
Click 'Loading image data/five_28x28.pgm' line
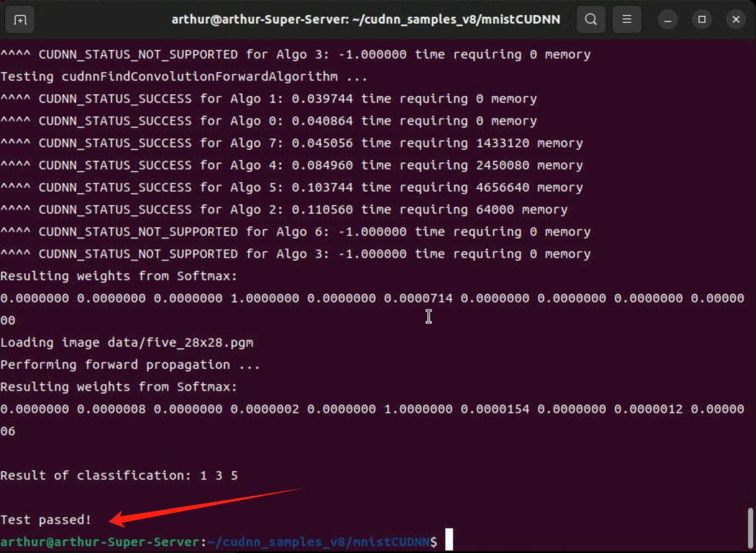127,343
